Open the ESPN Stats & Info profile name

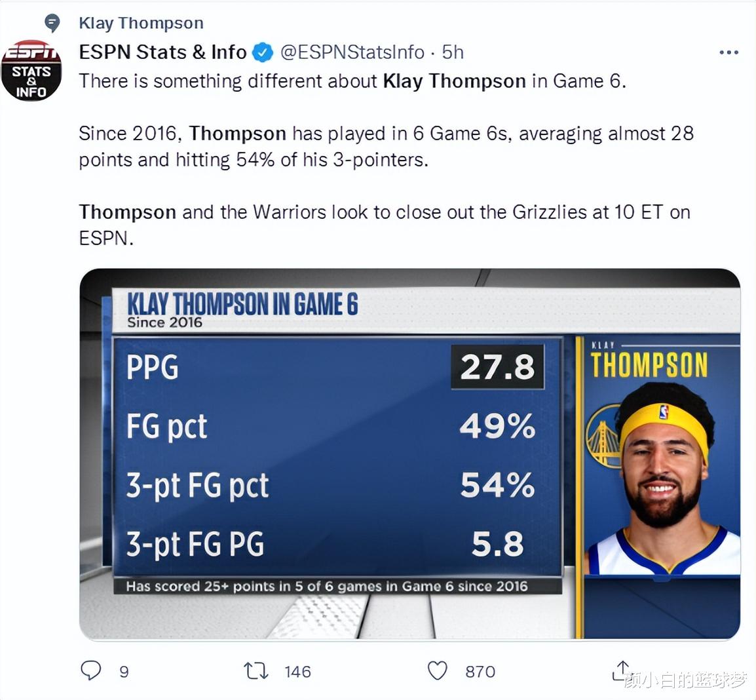(162, 52)
